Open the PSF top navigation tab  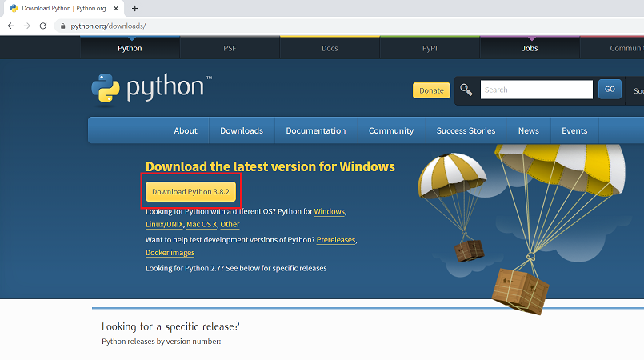(230, 48)
